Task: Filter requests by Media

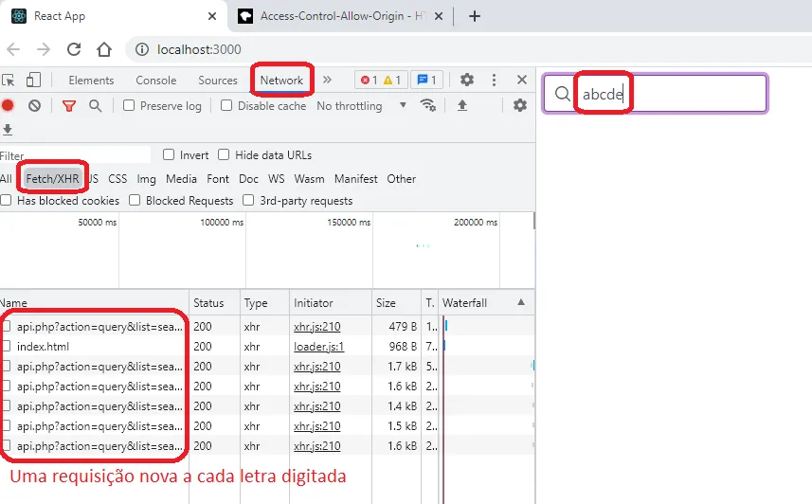Action: tap(181, 179)
